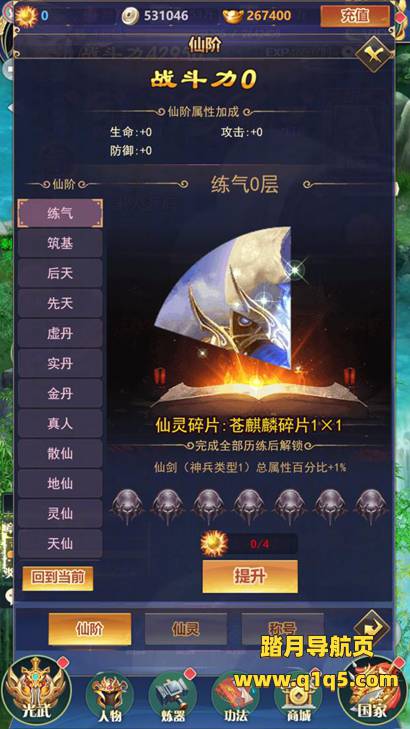Select the 天仙 rank in list
The image size is (410, 729).
(60, 543)
